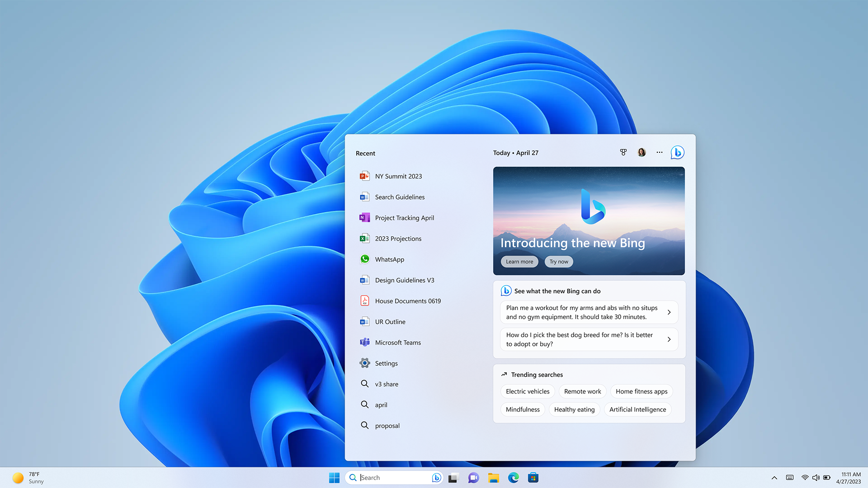Click the Electric vehicles trending search tag
868x488 pixels.
[x=528, y=391]
